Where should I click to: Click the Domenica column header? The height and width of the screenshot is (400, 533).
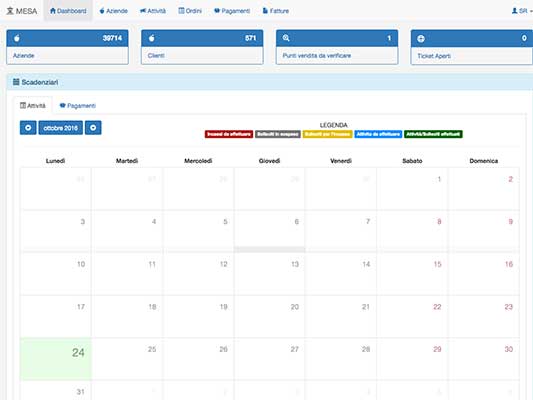coord(484,161)
